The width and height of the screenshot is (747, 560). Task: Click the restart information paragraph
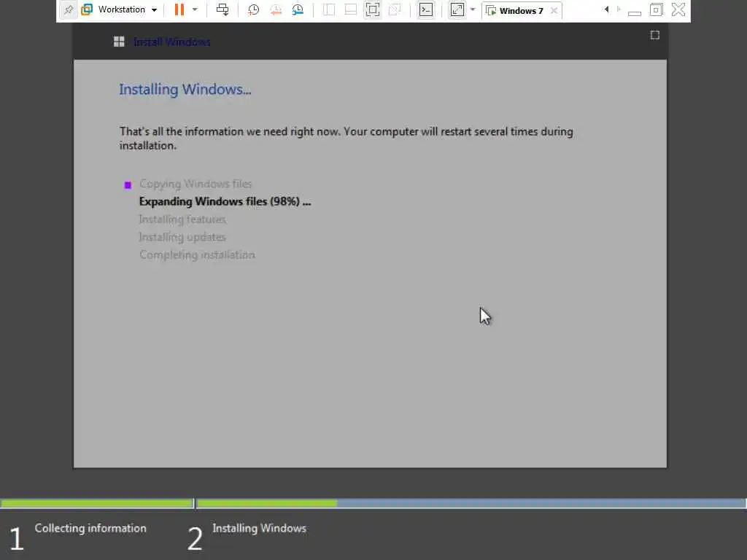coord(347,138)
